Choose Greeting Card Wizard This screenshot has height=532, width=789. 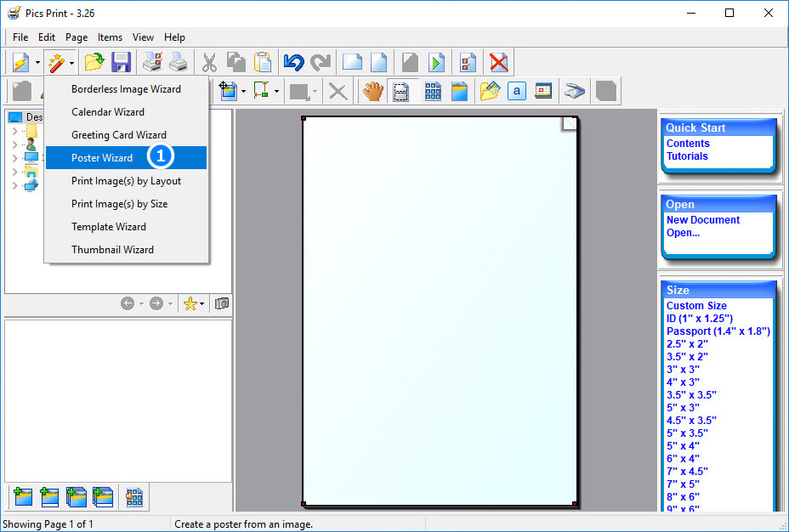click(126, 135)
